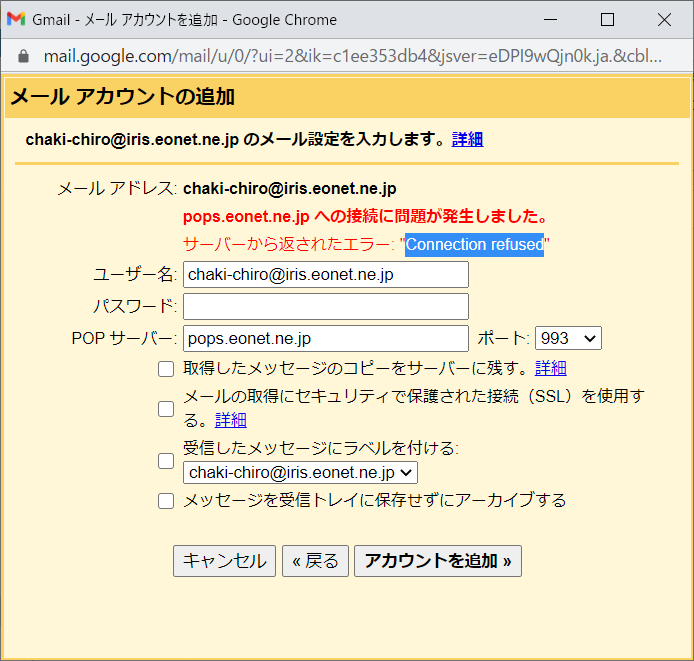694x661 pixels.
Task: Minimize the Chrome popup window
Action: pyautogui.click(x=550, y=19)
